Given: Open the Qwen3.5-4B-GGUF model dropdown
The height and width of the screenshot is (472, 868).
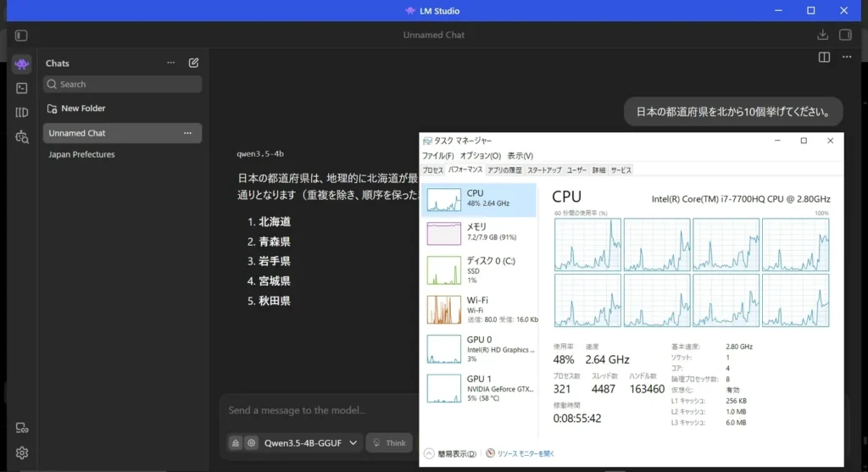Looking at the screenshot, I should [x=310, y=442].
